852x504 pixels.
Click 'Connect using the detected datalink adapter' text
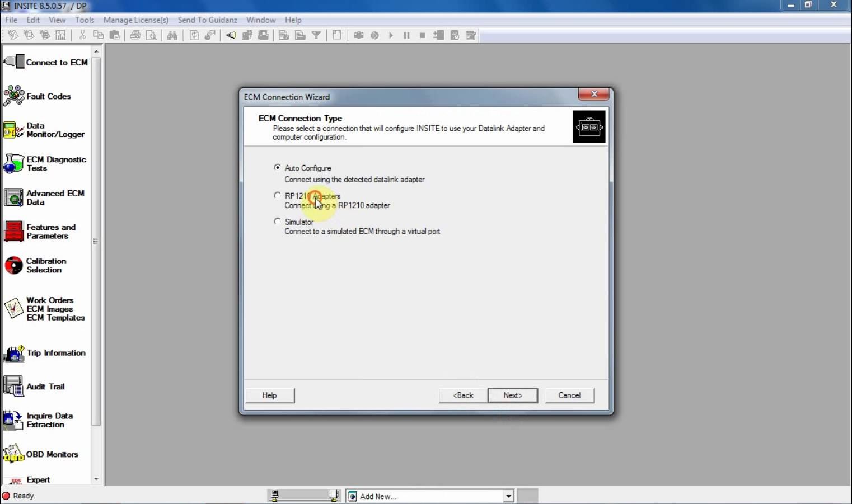[354, 180]
